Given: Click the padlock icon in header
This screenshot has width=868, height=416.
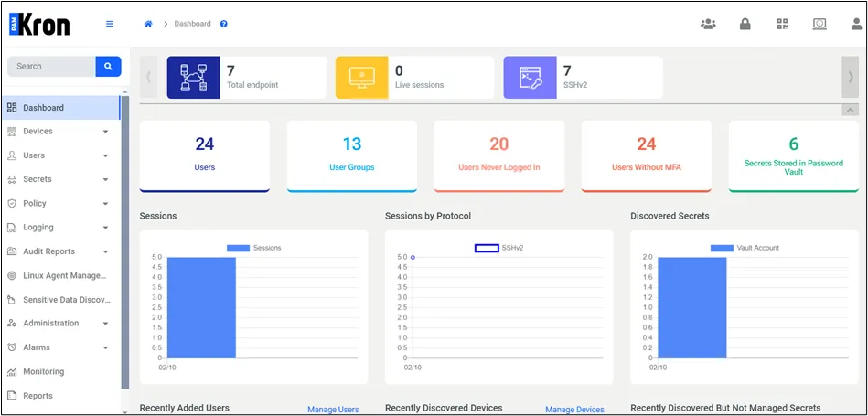Looking at the screenshot, I should coord(745,24).
